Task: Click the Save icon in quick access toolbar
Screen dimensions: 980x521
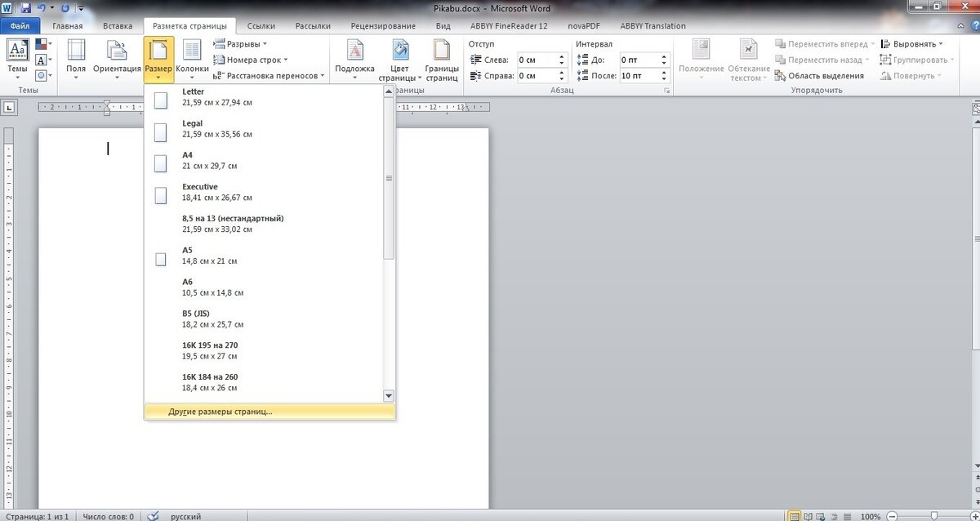Action: click(26, 8)
